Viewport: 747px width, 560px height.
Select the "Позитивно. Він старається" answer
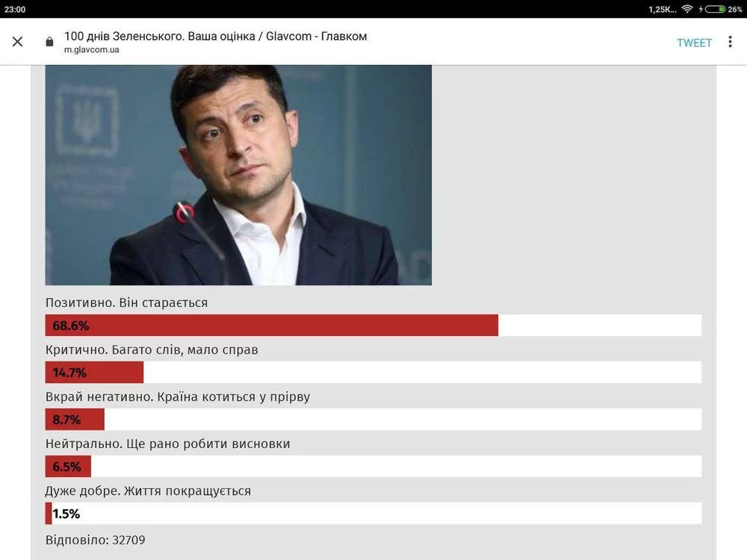pos(126,302)
